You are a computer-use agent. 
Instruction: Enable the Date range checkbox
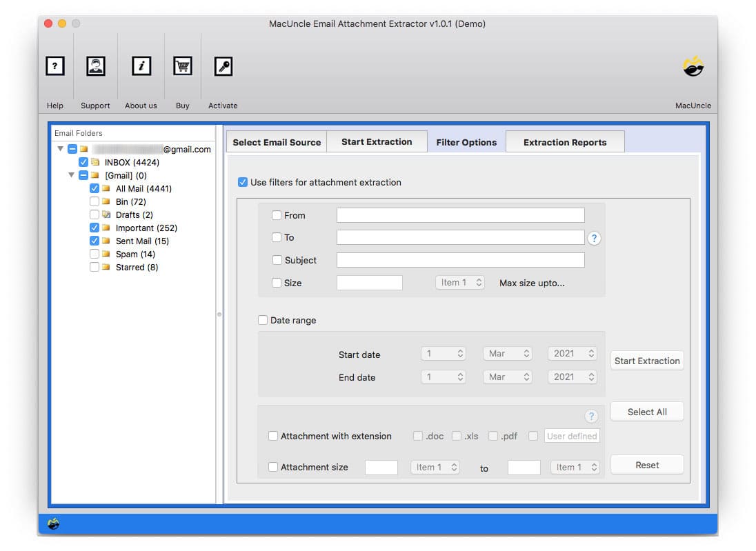pyautogui.click(x=263, y=320)
